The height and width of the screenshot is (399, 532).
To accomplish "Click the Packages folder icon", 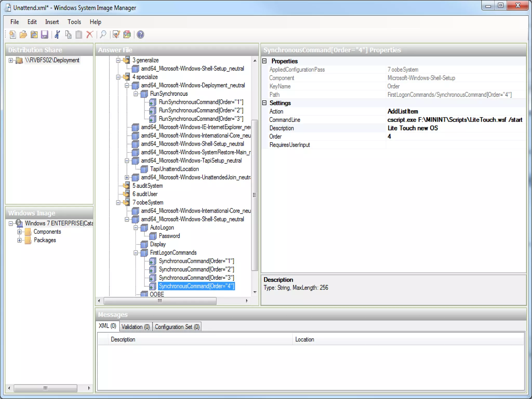I will coord(28,240).
